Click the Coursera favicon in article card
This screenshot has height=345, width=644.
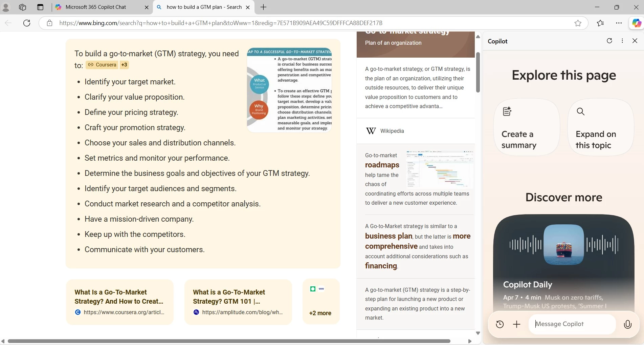point(78,312)
